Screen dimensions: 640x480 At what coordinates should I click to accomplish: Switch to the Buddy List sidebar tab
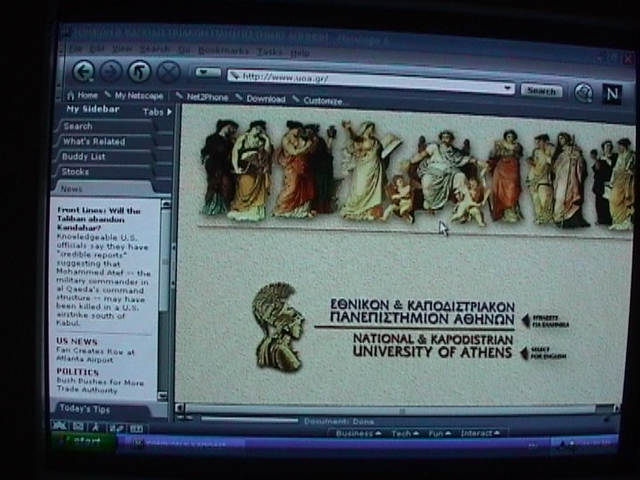point(104,157)
